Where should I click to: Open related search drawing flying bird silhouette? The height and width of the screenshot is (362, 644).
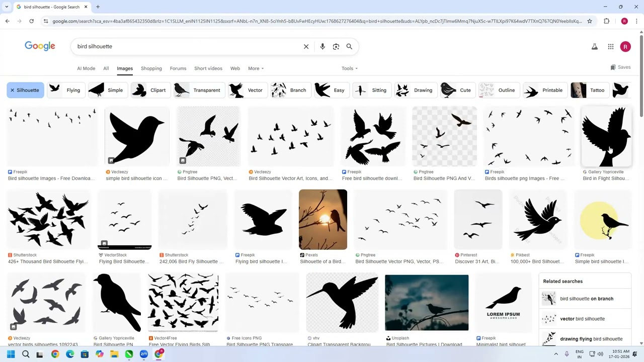pos(585,339)
